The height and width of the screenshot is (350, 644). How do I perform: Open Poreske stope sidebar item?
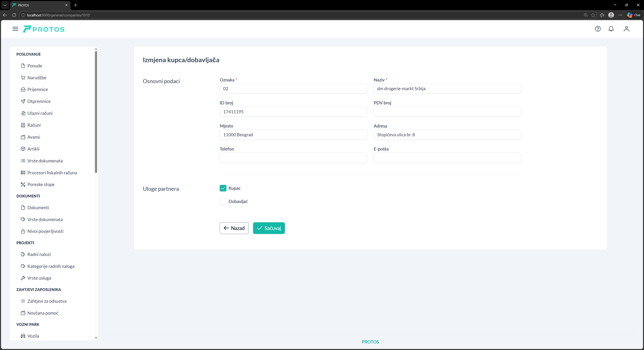point(41,185)
